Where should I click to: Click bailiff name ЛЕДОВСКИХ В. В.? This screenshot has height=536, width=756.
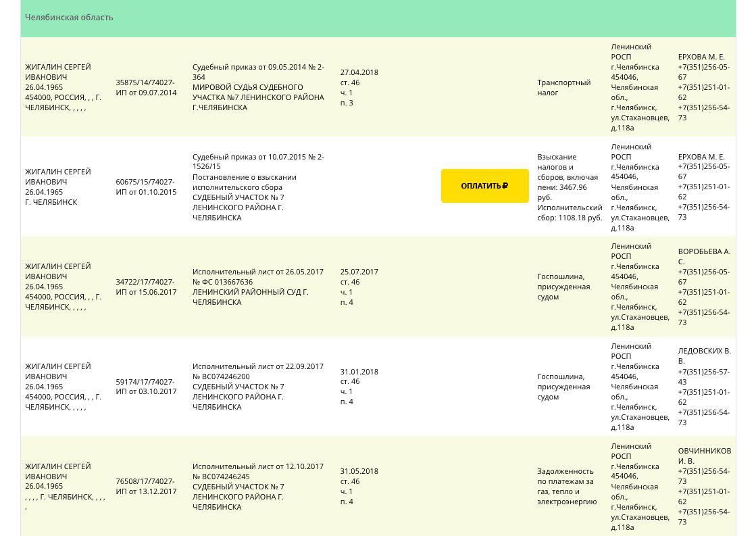(x=705, y=356)
